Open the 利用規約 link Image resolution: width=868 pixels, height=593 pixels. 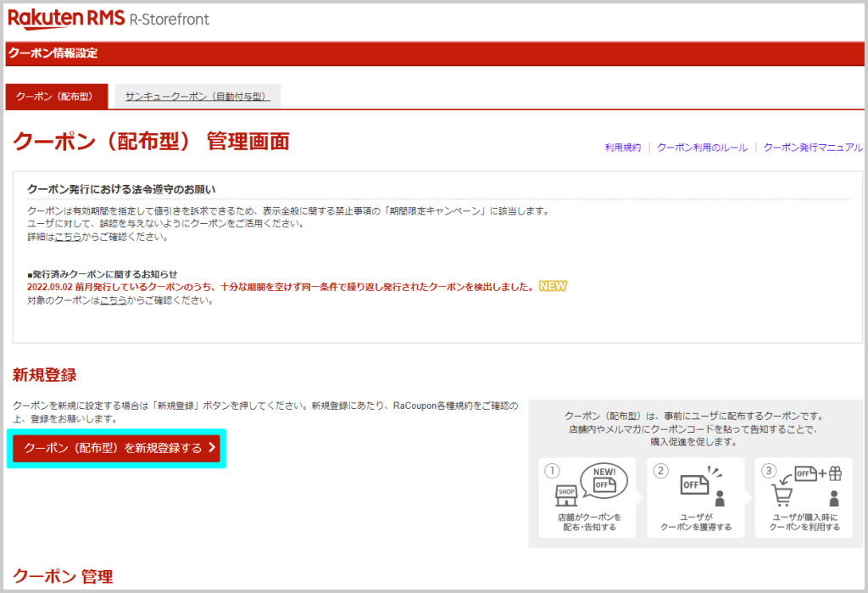[x=623, y=148]
